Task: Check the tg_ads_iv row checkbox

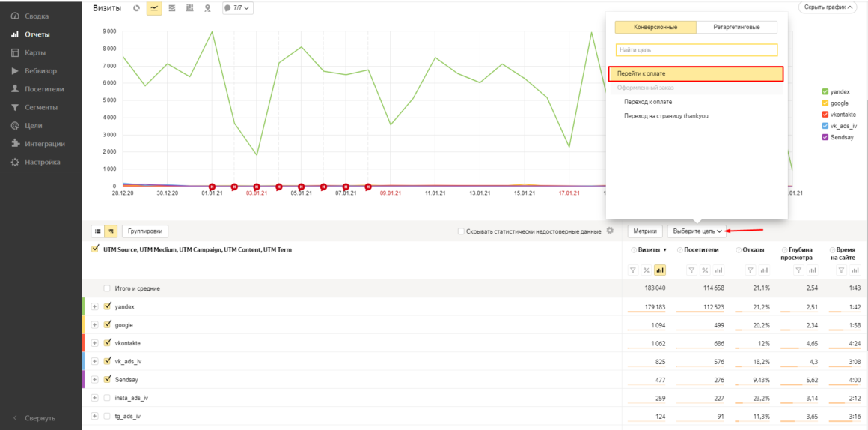Action: point(108,417)
